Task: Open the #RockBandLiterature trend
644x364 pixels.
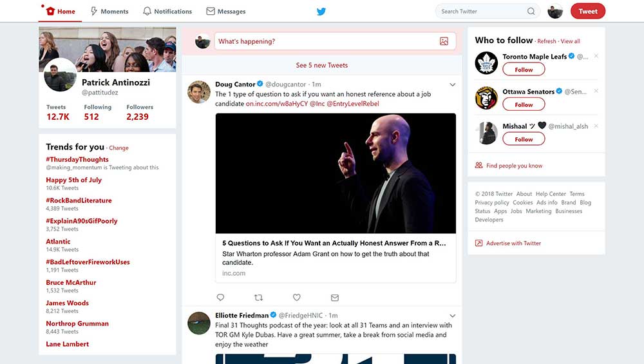Action: coord(79,200)
